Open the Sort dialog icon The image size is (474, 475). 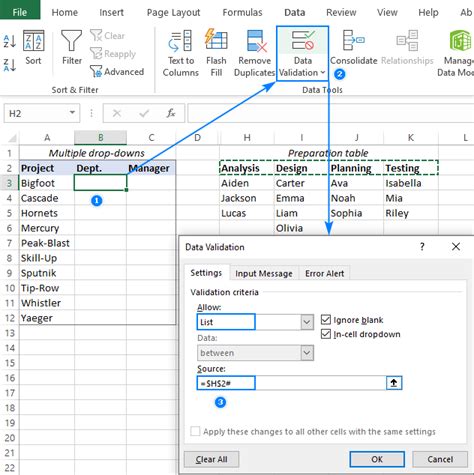point(33,41)
